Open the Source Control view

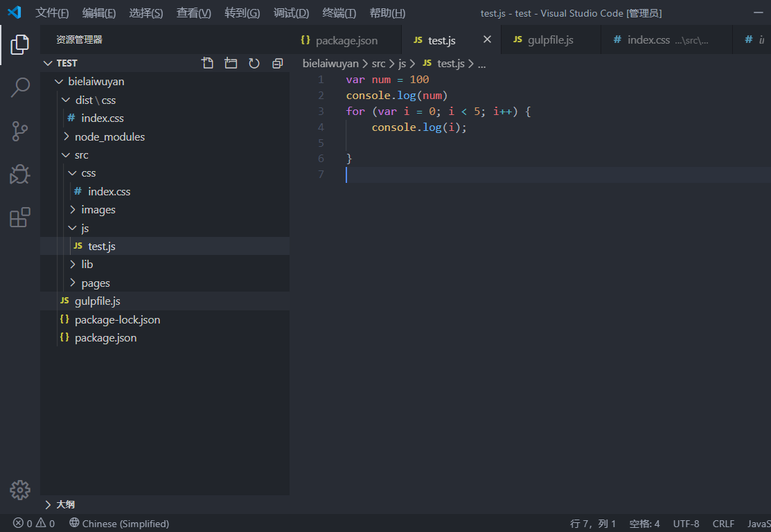tap(19, 132)
